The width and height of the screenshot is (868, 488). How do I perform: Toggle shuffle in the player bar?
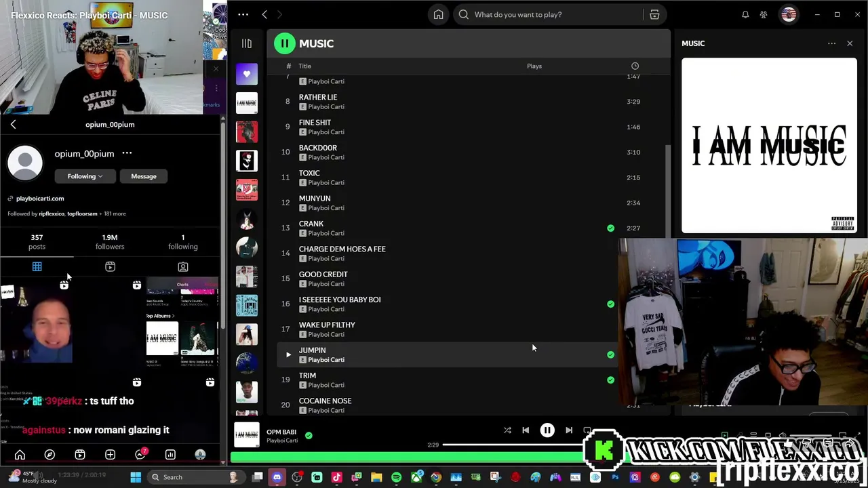click(507, 430)
